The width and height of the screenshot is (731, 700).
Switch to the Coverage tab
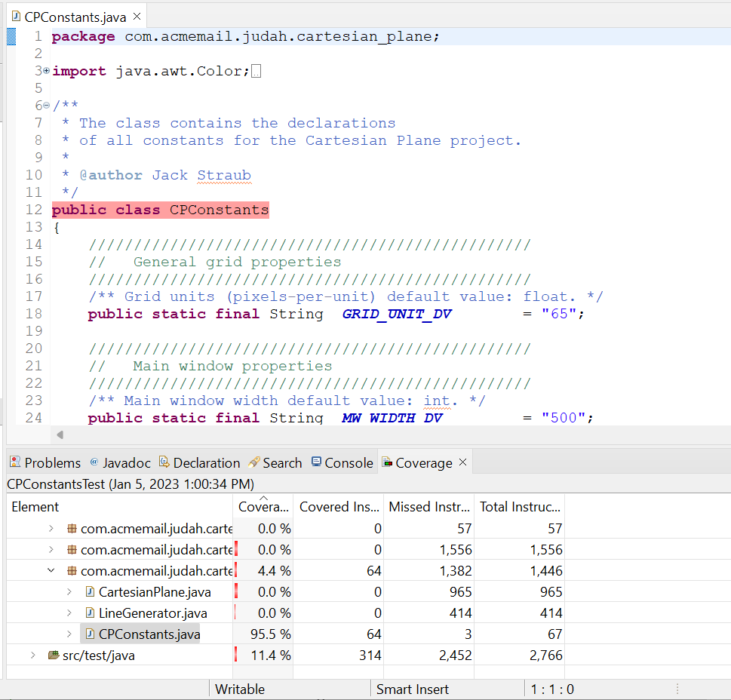423,462
